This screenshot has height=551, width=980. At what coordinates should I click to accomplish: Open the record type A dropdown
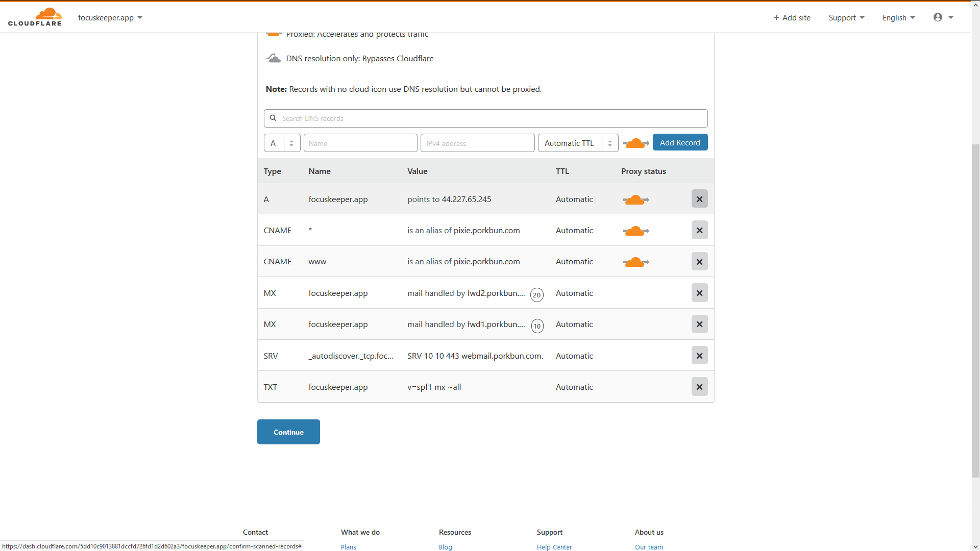282,143
